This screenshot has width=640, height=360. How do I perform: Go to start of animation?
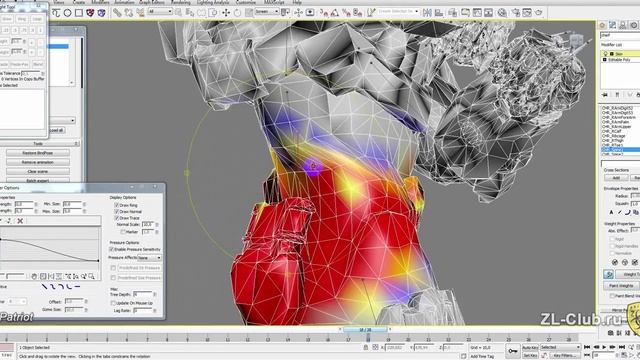(x=587, y=347)
